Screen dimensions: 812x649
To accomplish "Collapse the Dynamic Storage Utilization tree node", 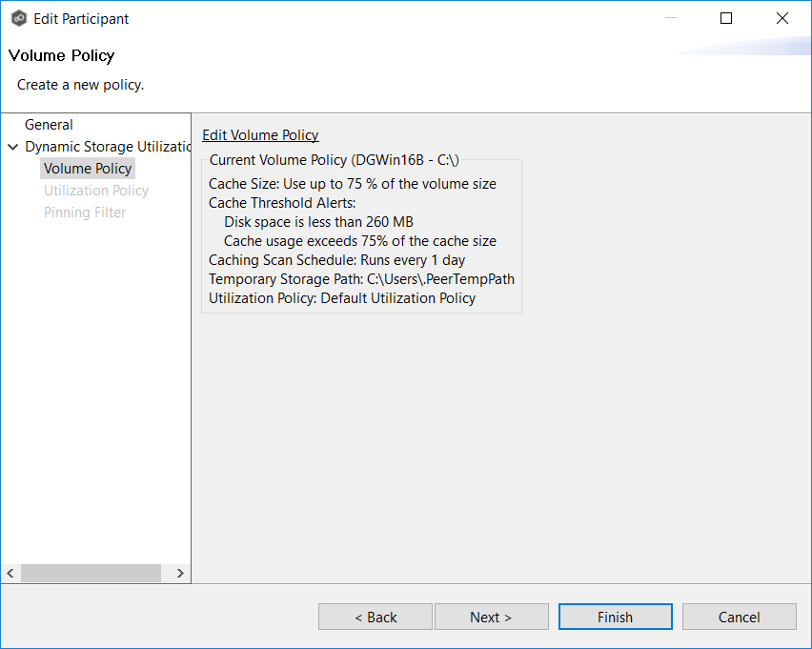I will [x=12, y=147].
